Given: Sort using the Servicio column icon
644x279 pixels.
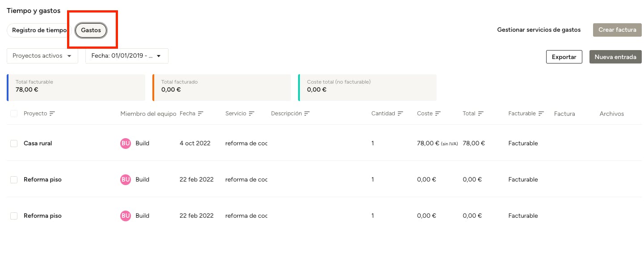Looking at the screenshot, I should [x=251, y=114].
